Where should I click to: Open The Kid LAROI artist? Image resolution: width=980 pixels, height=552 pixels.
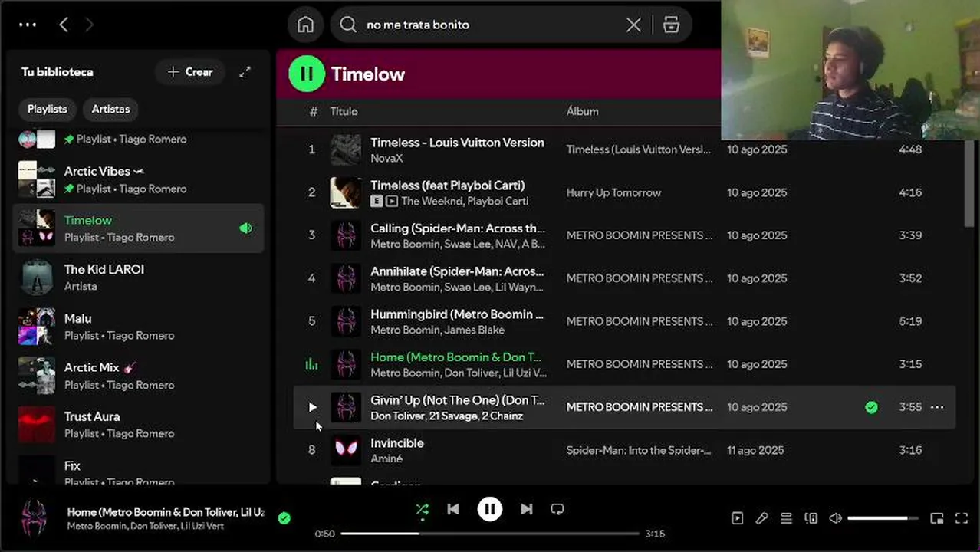coord(139,278)
